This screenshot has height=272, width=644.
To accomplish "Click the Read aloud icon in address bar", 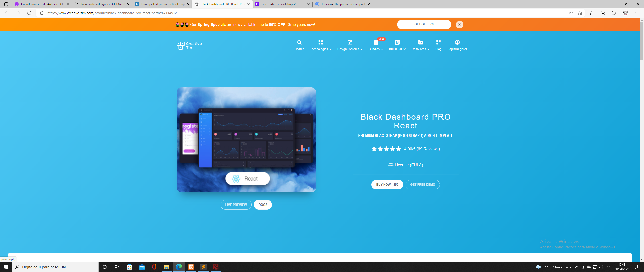I will pos(571,13).
